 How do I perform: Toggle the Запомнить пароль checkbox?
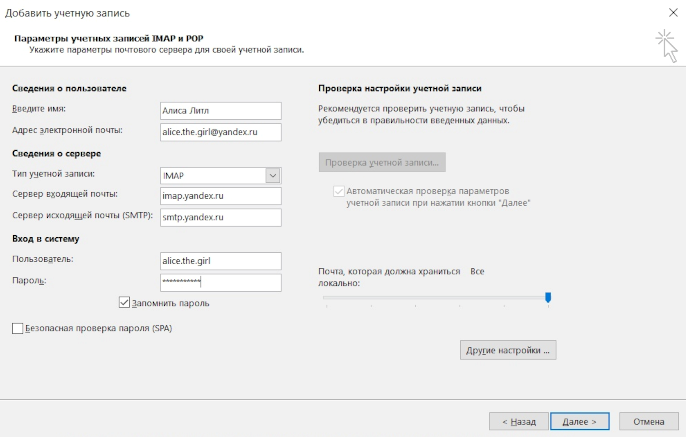point(125,302)
